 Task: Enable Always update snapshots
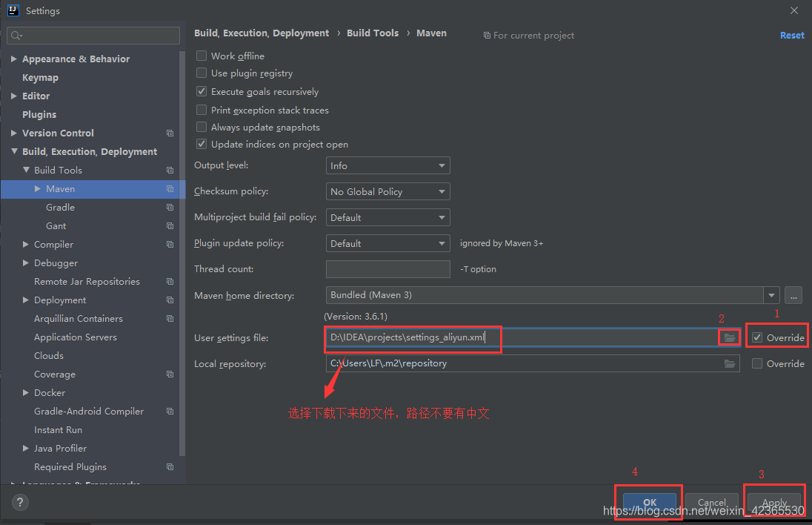click(x=202, y=127)
